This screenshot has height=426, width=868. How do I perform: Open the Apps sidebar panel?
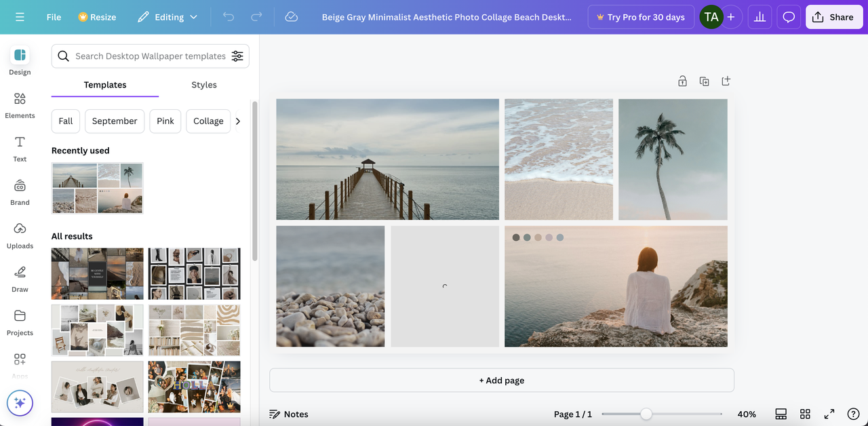click(20, 365)
